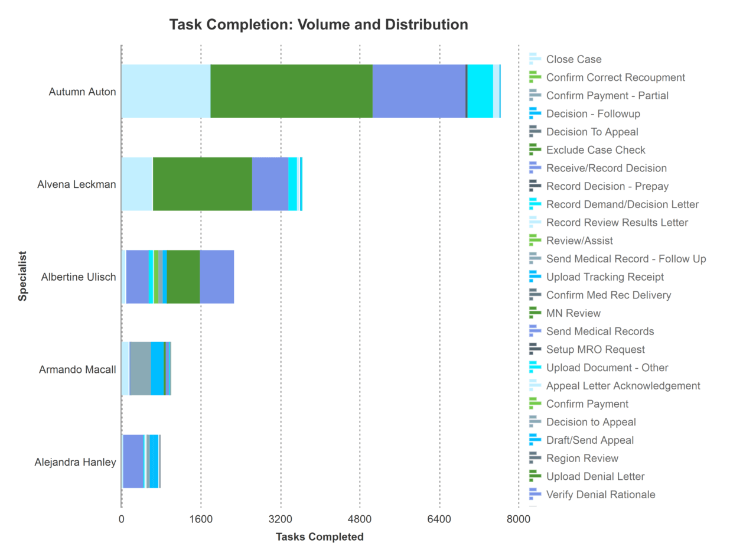Toggle the Record Decision - Prepay series label
Viewport: 756px width, 559px height.
(607, 186)
